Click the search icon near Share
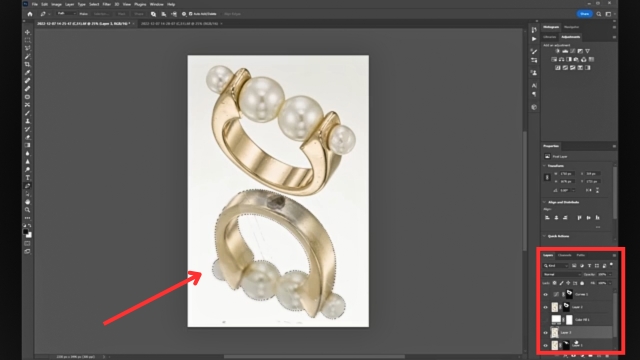This screenshot has width=640, height=360. (599, 14)
